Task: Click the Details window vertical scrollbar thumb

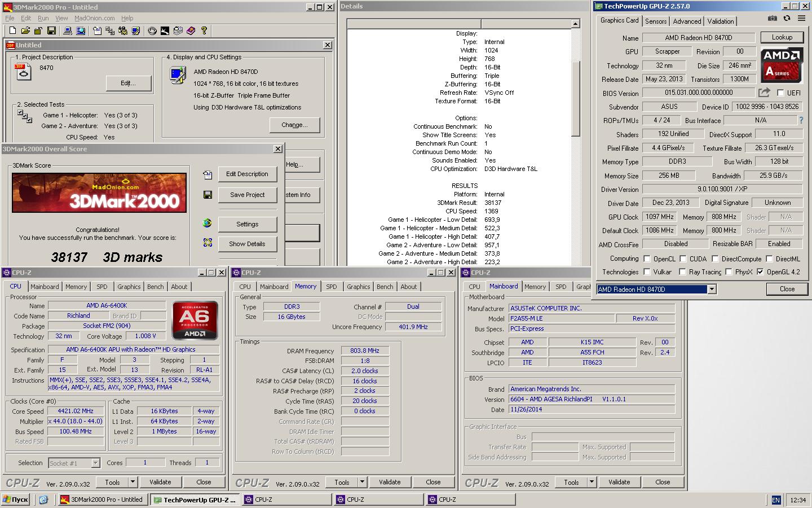Action: (x=576, y=98)
